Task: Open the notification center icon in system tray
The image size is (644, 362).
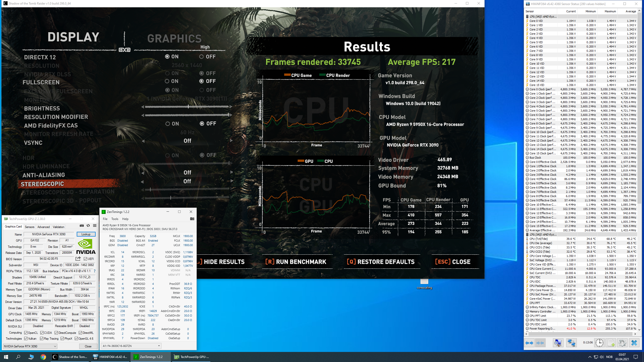Action: (x=636, y=357)
